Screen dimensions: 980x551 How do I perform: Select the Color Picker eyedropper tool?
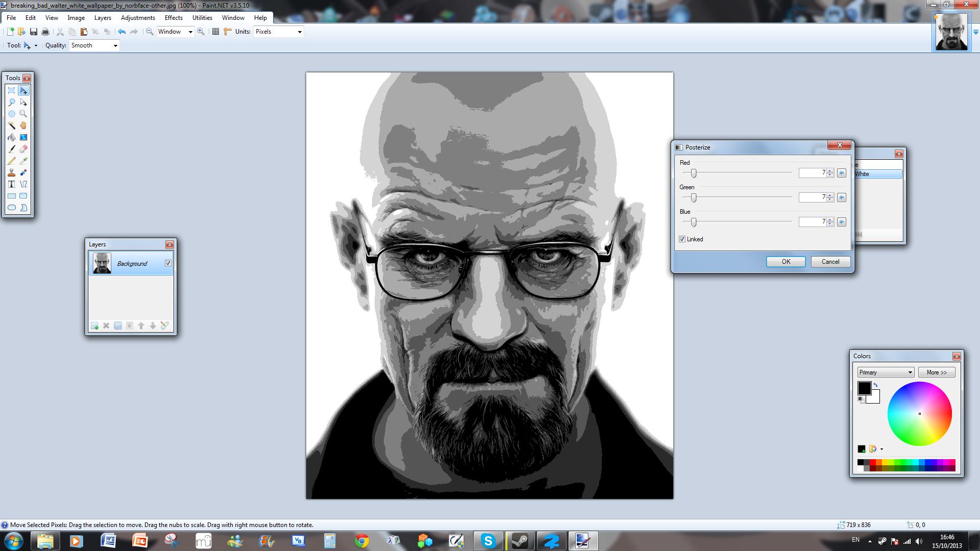click(23, 161)
